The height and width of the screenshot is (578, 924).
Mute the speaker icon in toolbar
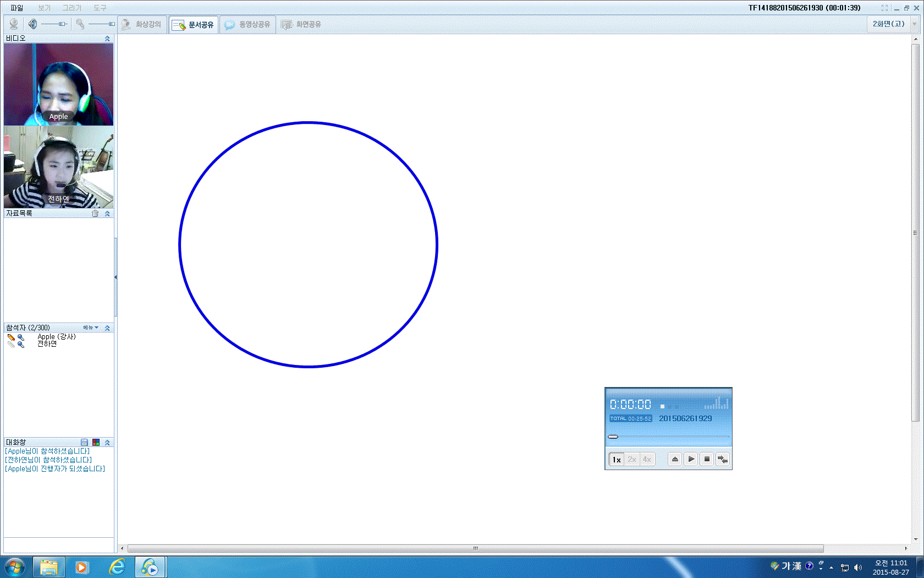(33, 24)
